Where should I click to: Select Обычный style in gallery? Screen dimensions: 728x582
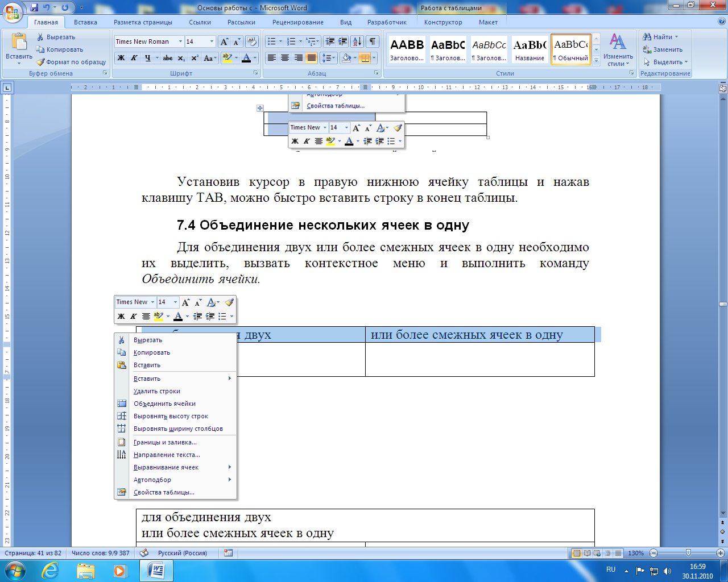(570, 49)
